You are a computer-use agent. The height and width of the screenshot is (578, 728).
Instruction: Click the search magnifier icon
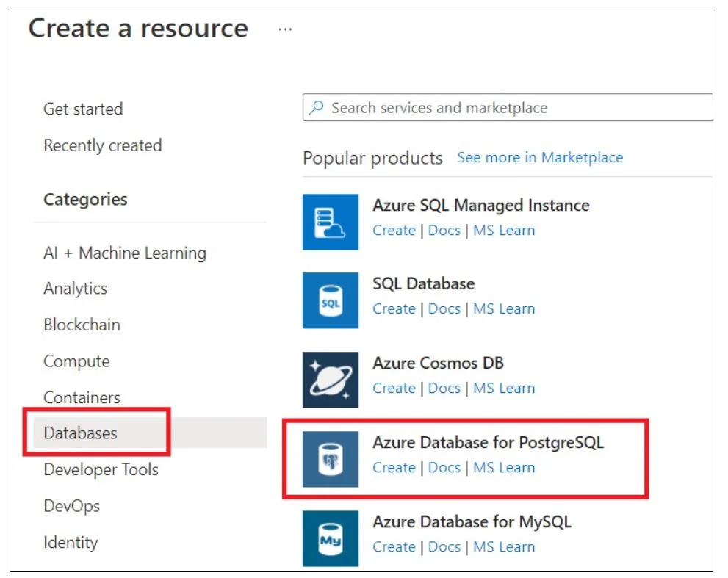point(317,108)
